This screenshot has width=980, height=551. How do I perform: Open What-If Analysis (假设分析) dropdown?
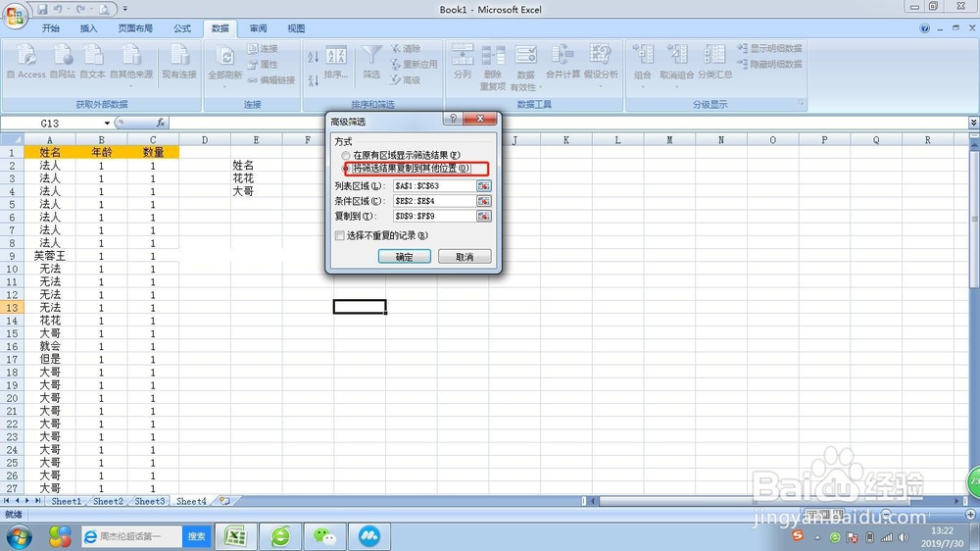(601, 85)
